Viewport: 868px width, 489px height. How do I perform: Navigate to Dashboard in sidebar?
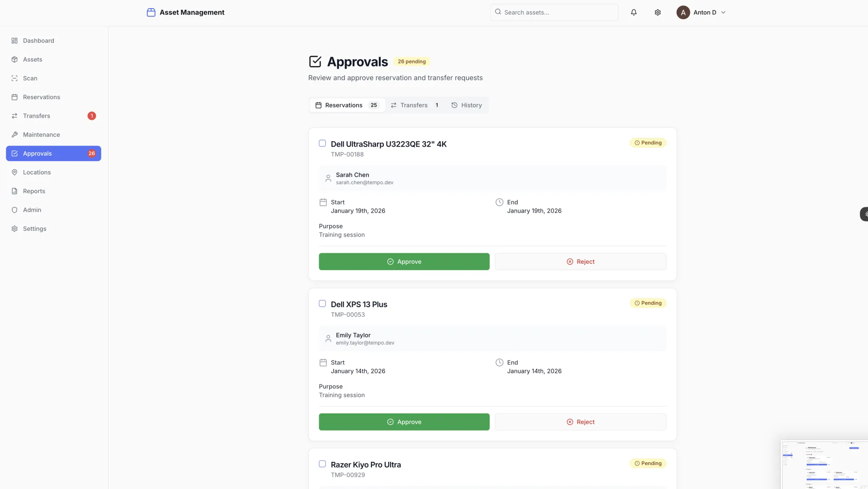click(x=38, y=41)
